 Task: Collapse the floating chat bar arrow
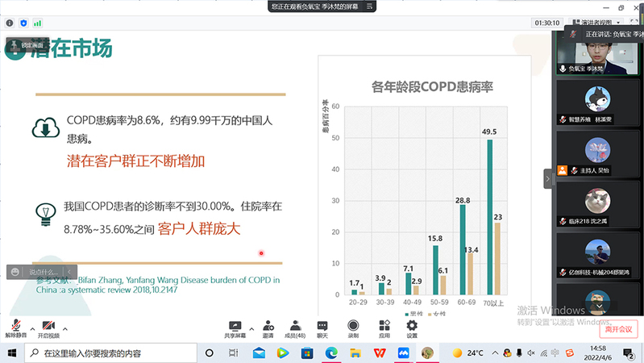[x=69, y=272]
